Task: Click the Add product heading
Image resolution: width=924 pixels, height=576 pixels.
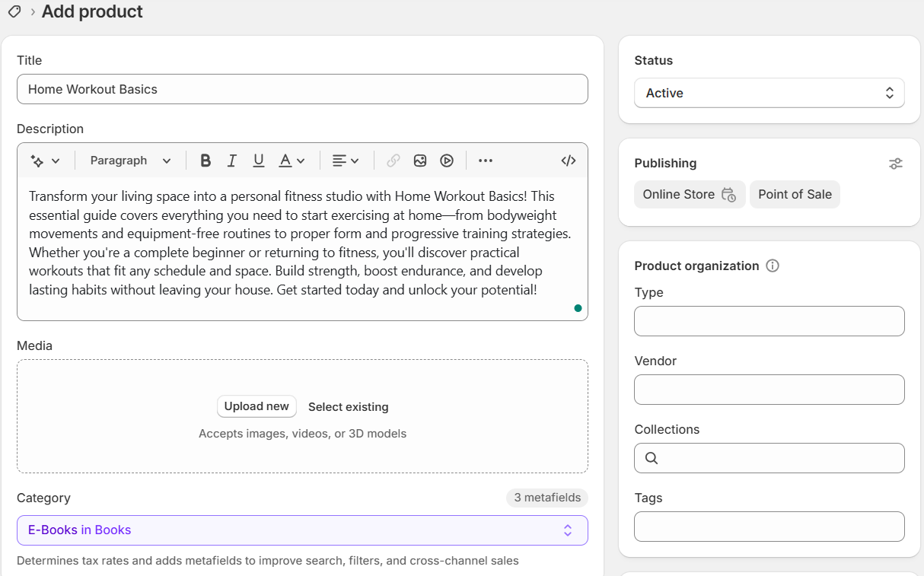Action: (92, 11)
